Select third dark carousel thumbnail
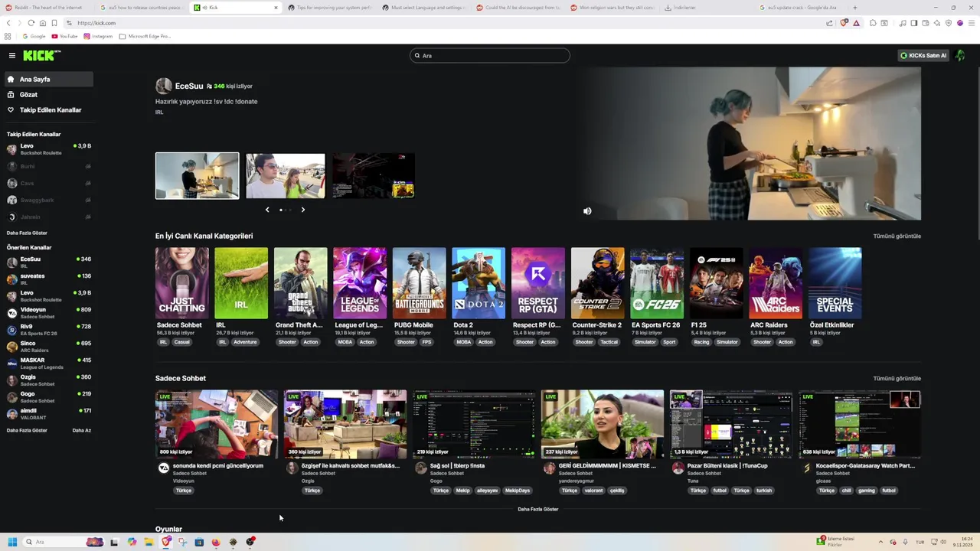Screen dimensions: 980x551 coord(373,175)
